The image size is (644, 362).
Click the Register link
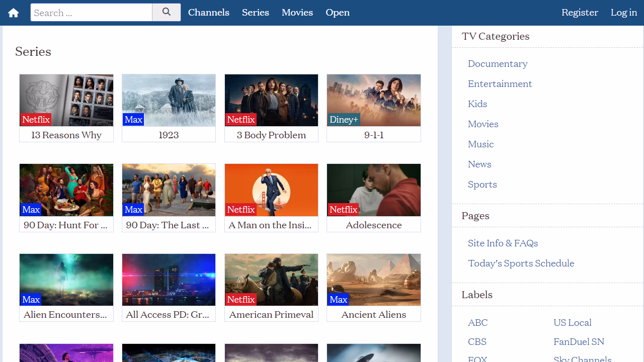580,13
